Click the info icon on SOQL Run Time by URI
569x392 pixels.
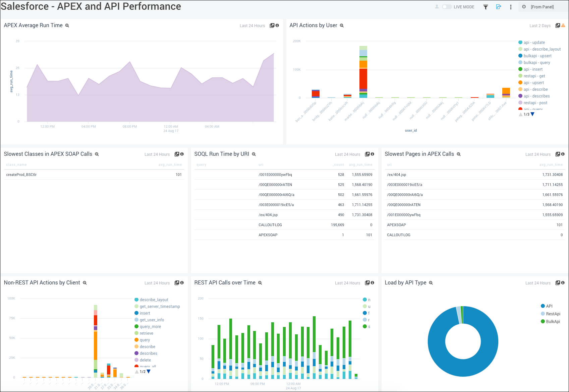tap(372, 154)
